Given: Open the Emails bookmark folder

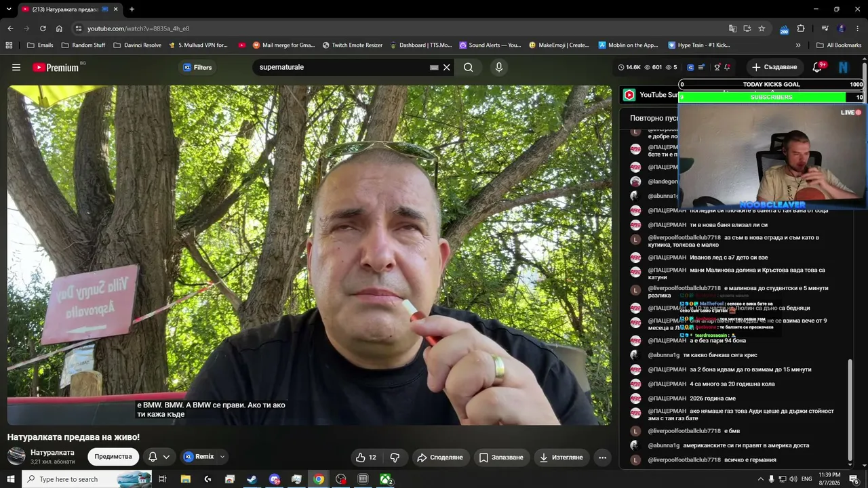Looking at the screenshot, I should 40,45.
